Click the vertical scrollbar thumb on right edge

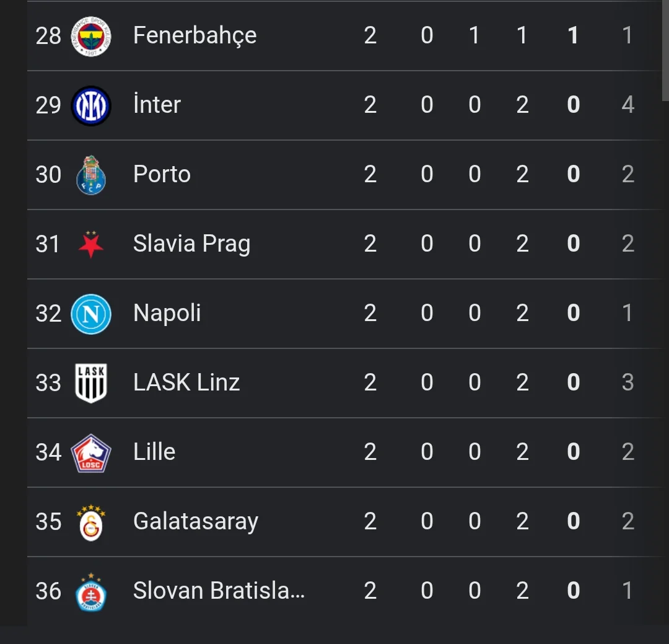coord(665,50)
